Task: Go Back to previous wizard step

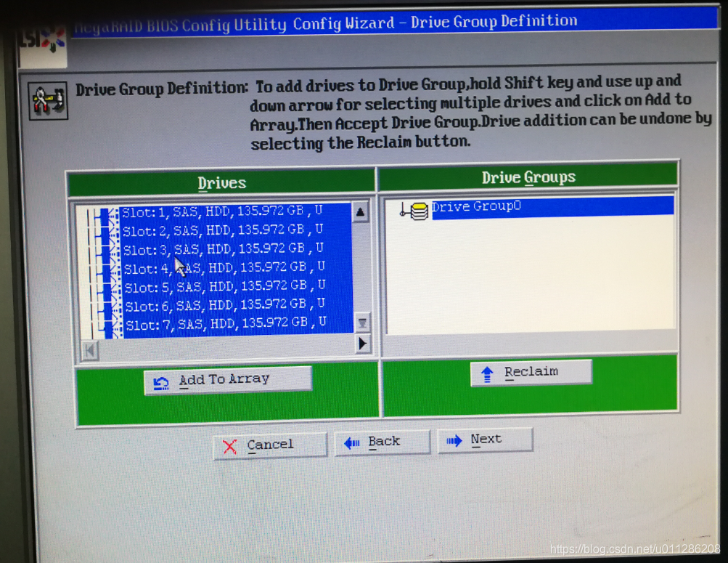Action: click(x=382, y=442)
